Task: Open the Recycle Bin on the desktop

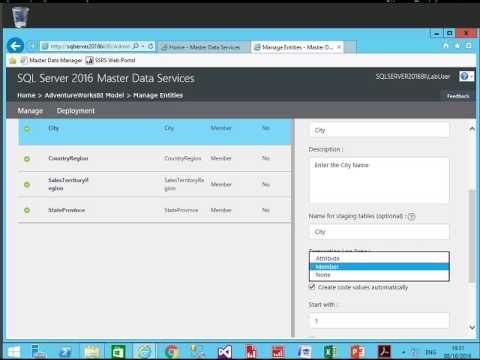Action: coord(20,17)
